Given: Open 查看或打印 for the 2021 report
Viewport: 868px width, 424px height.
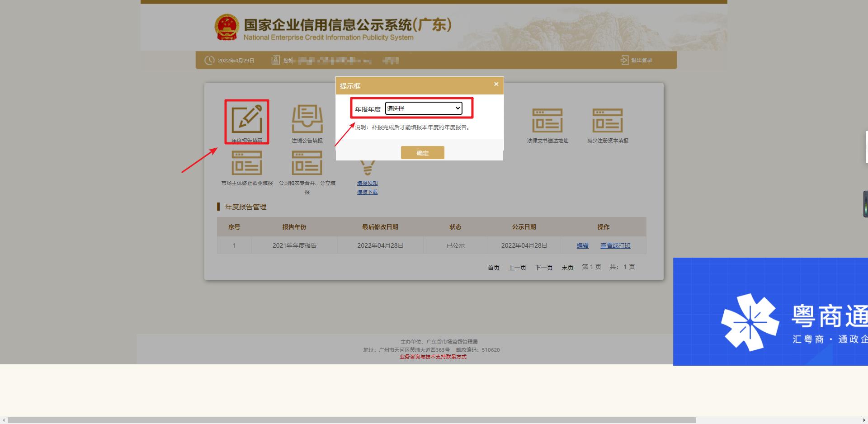Looking at the screenshot, I should [615, 245].
